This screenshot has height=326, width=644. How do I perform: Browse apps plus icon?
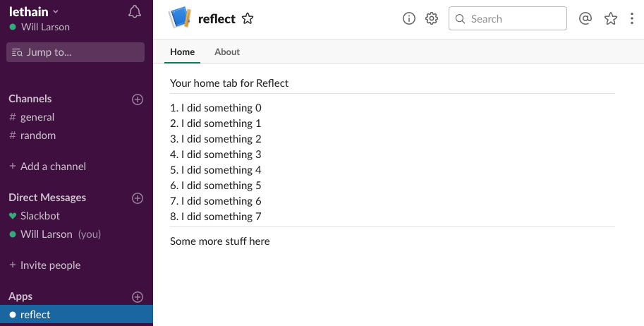pyautogui.click(x=138, y=297)
